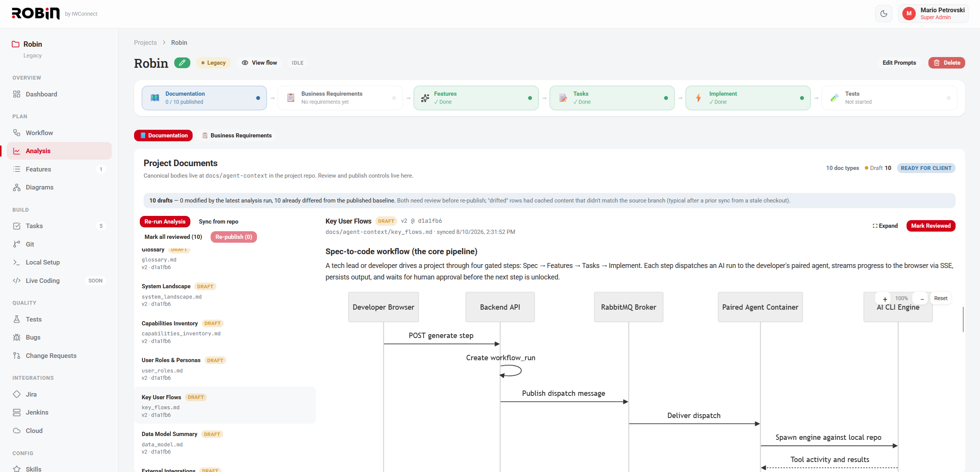Viewport: 980px width, 472px height.
Task: Open Jira integration
Action: point(59,394)
